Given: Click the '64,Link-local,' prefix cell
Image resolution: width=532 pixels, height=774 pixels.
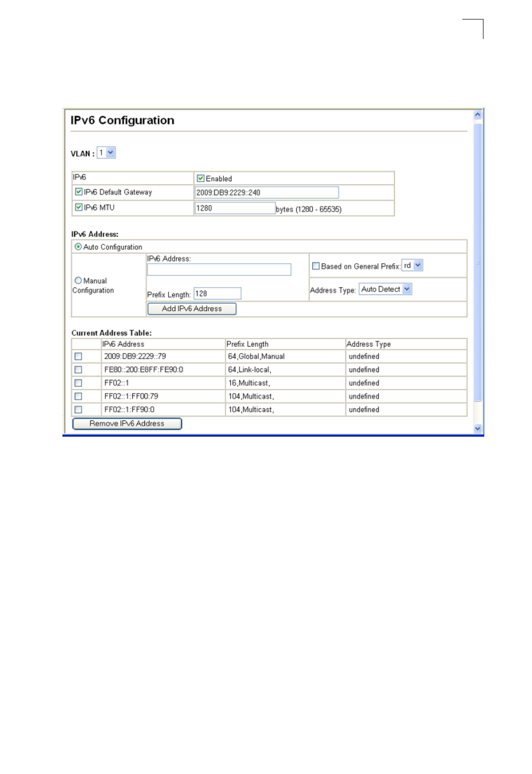Looking at the screenshot, I should coord(285,370).
